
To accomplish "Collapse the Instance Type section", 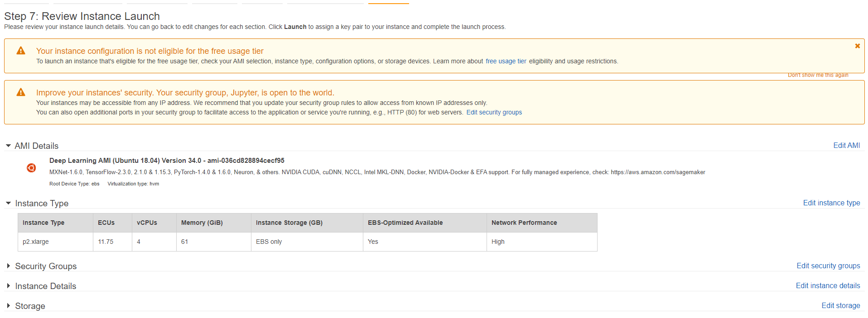I will [x=8, y=203].
